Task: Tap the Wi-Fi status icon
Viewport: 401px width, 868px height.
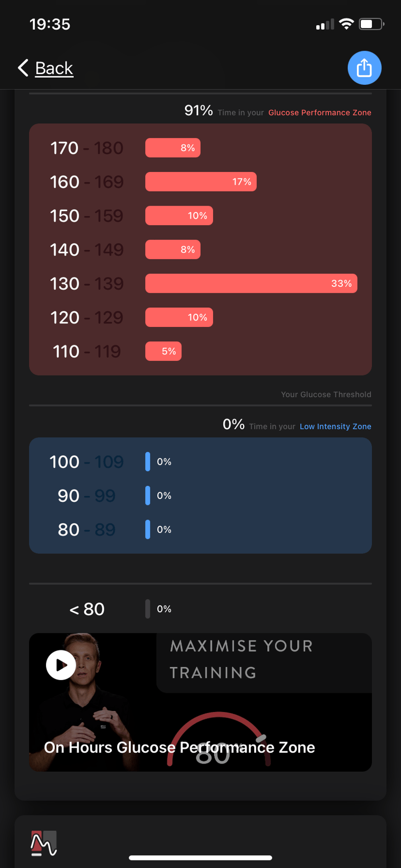Action: (346, 24)
